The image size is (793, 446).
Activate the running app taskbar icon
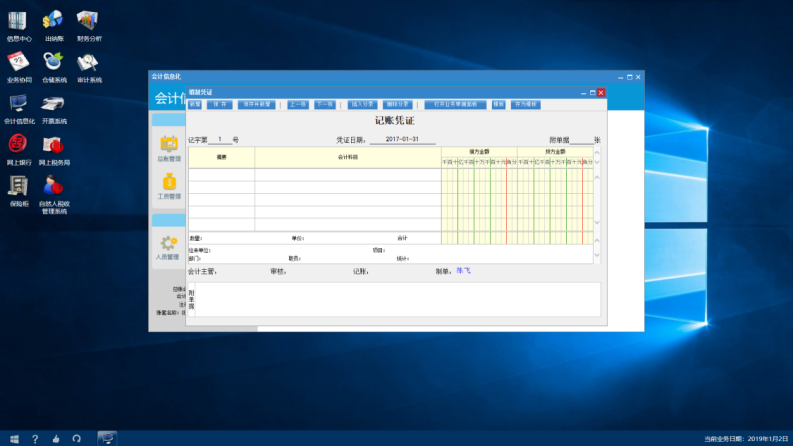pos(107,438)
